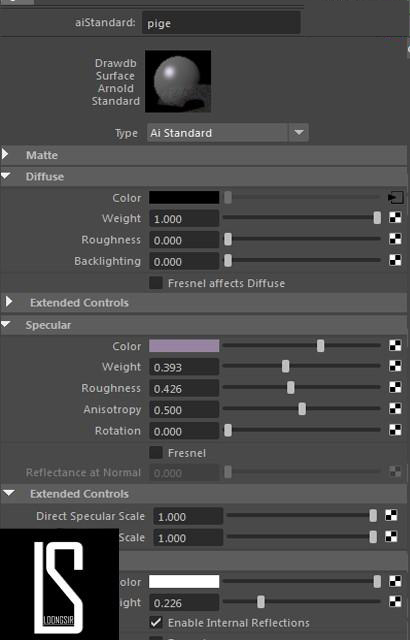Click the Diffuse Weight checker map button
Viewport: 410px width, 640px height.
[x=395, y=218]
